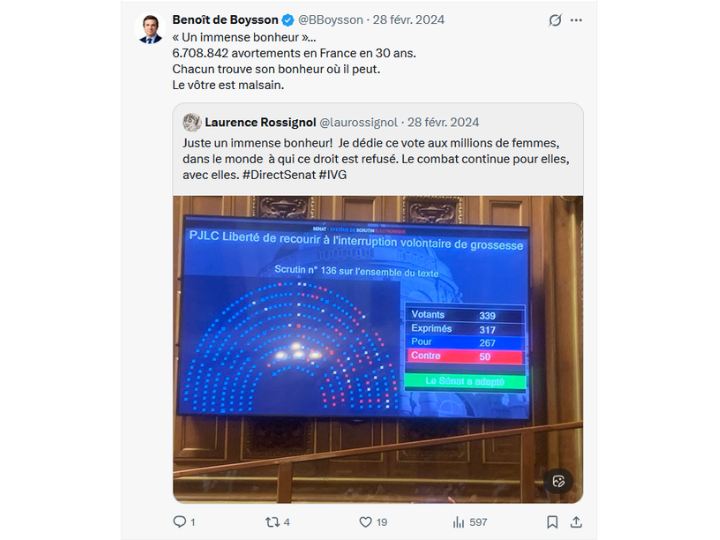Open the Senate vote screen photo

[x=378, y=349]
